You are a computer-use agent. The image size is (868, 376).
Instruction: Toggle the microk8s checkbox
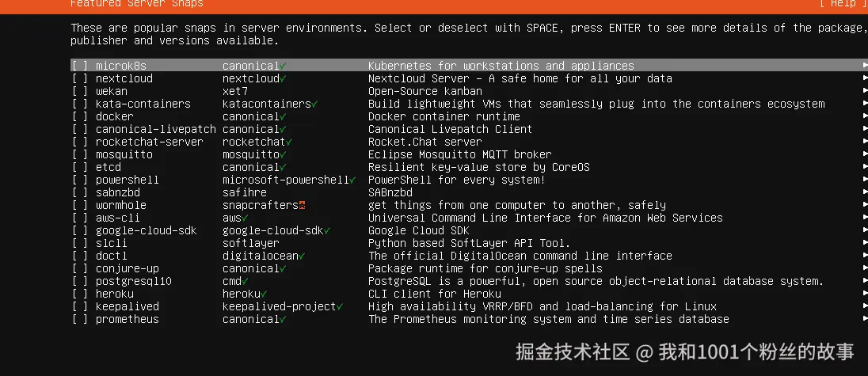click(x=79, y=66)
